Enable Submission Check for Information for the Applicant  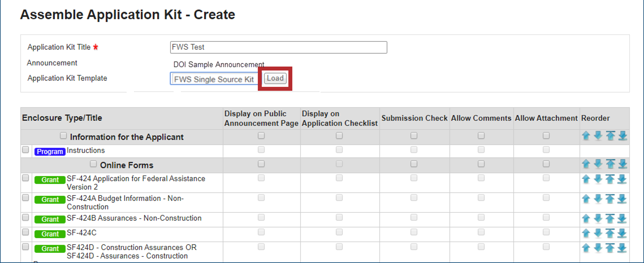click(x=414, y=135)
